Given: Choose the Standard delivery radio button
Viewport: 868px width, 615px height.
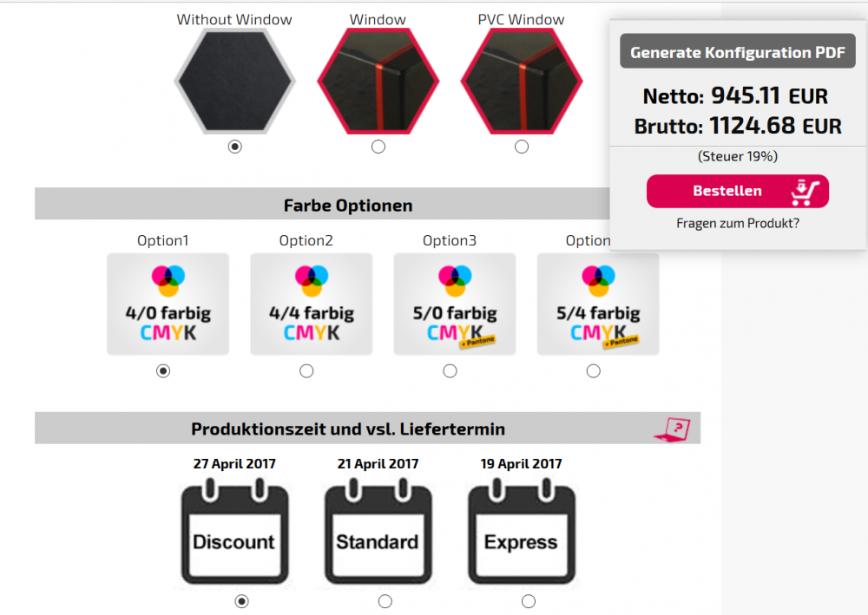Looking at the screenshot, I should pyautogui.click(x=385, y=601).
